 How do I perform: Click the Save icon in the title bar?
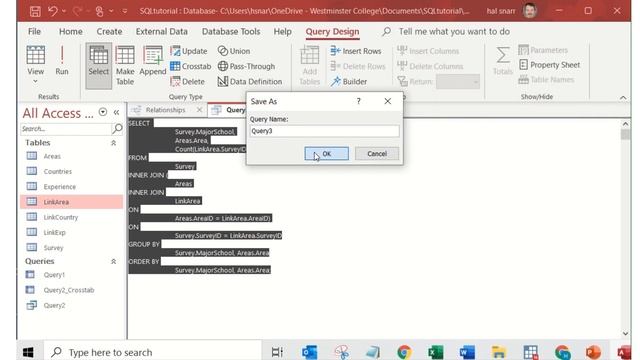pos(35,11)
